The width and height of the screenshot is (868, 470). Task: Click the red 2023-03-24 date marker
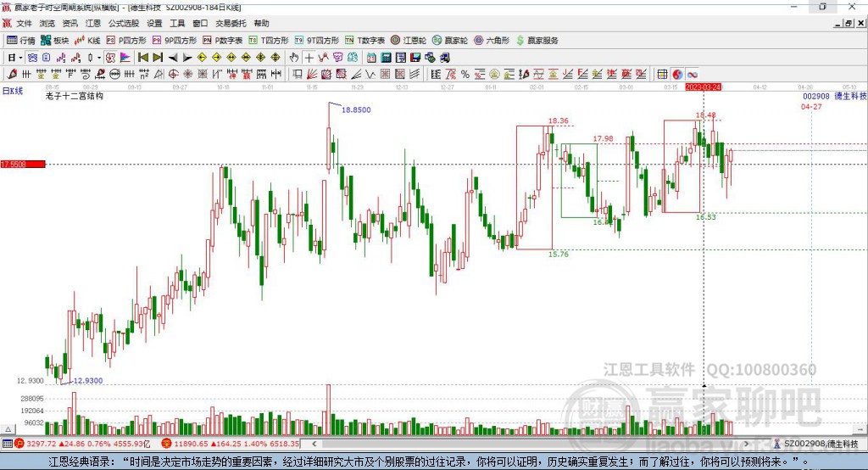click(703, 87)
